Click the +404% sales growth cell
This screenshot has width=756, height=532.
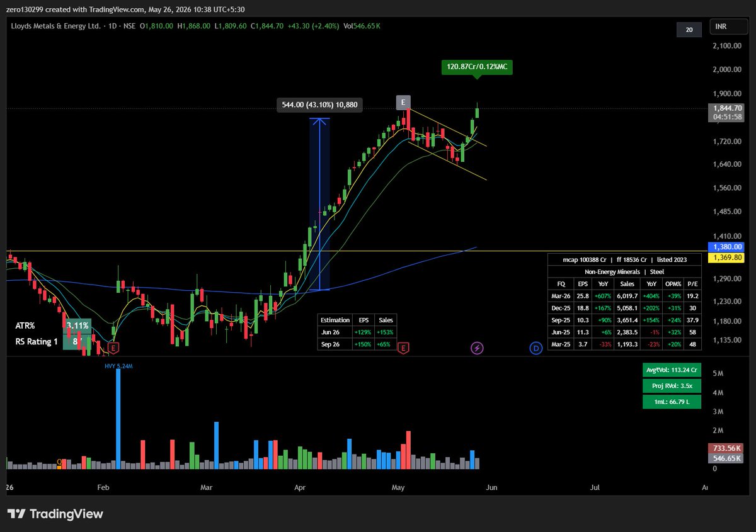[x=653, y=296]
